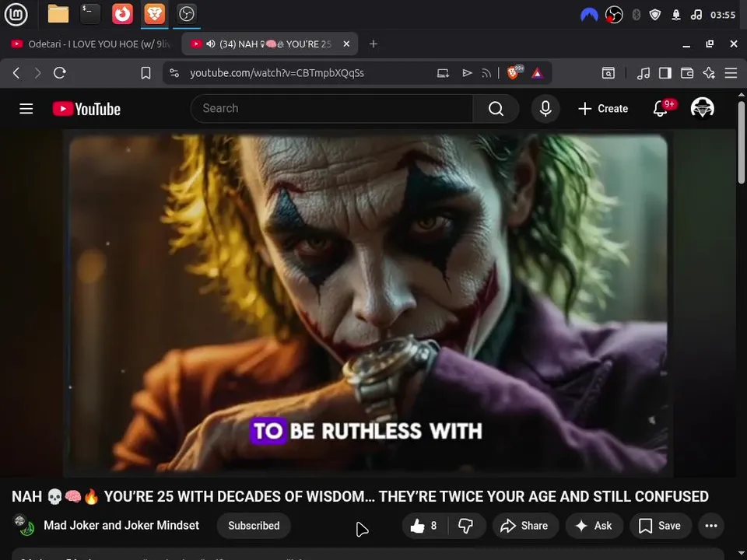Open Brave Wallet

click(x=687, y=73)
